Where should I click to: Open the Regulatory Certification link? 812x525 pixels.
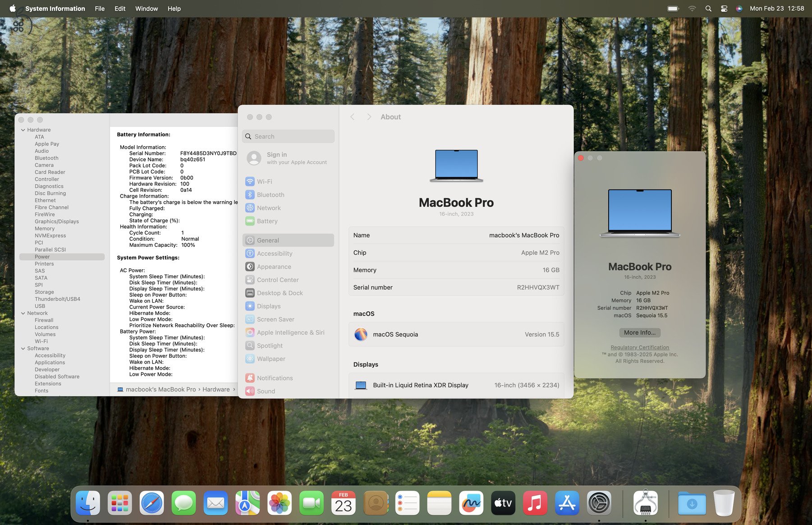639,347
